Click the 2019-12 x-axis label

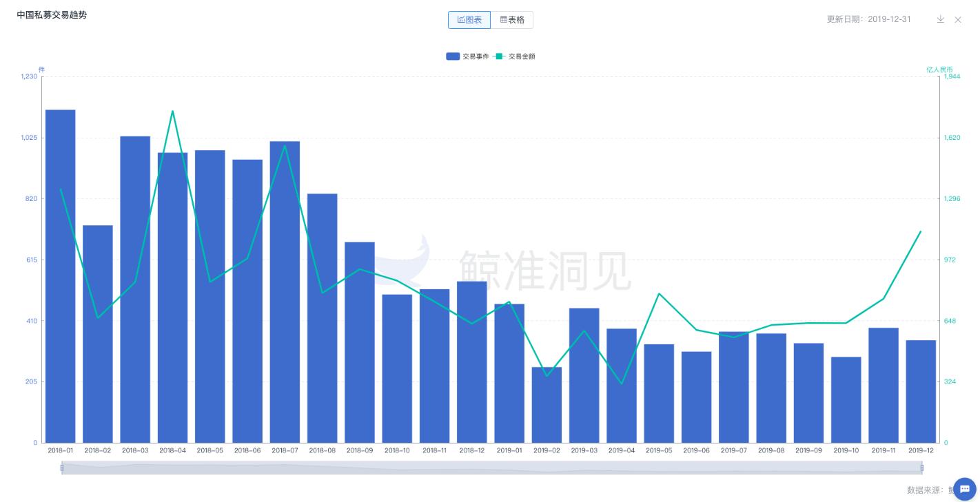click(921, 450)
